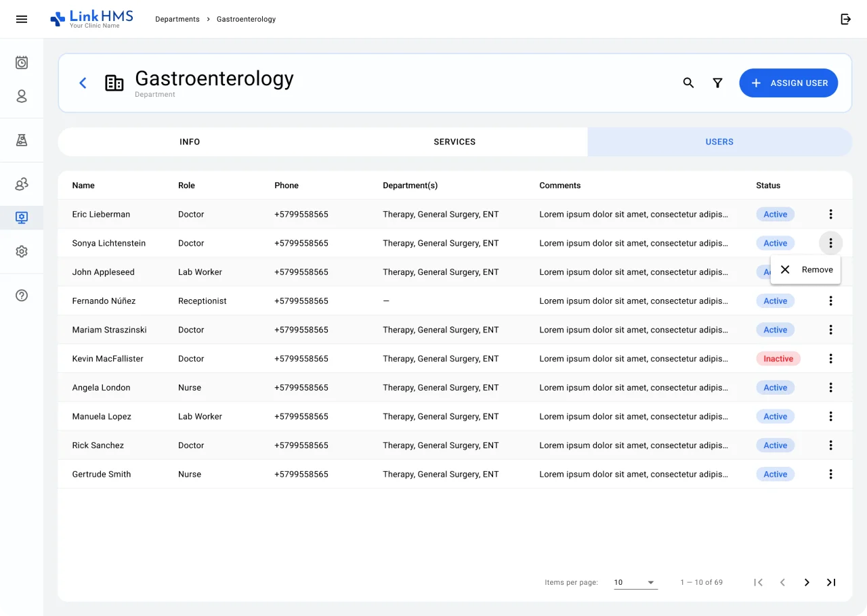
Task: Click Lab Worker role for John Appleseed
Action: (x=200, y=272)
